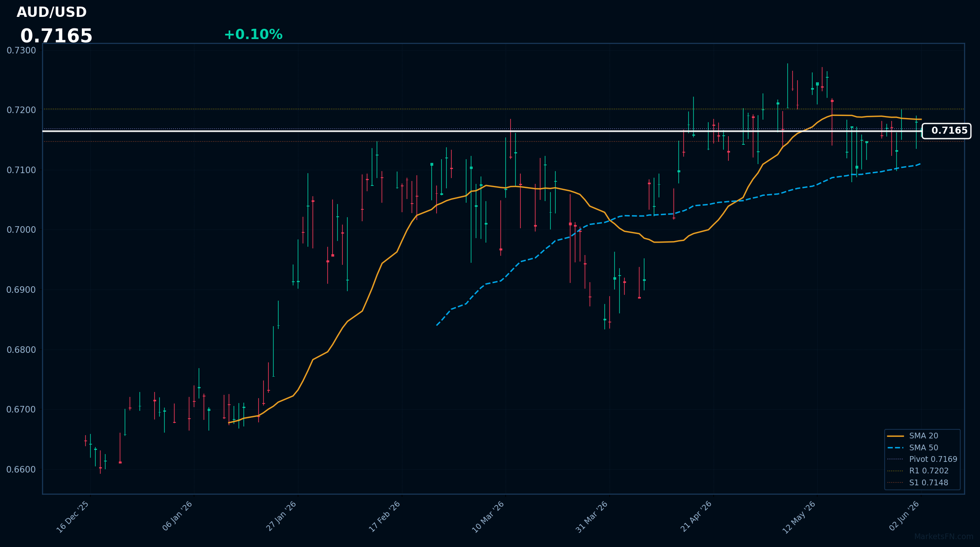Click the 0.7165 current price tag
This screenshot has width=980, height=547.
946,131
